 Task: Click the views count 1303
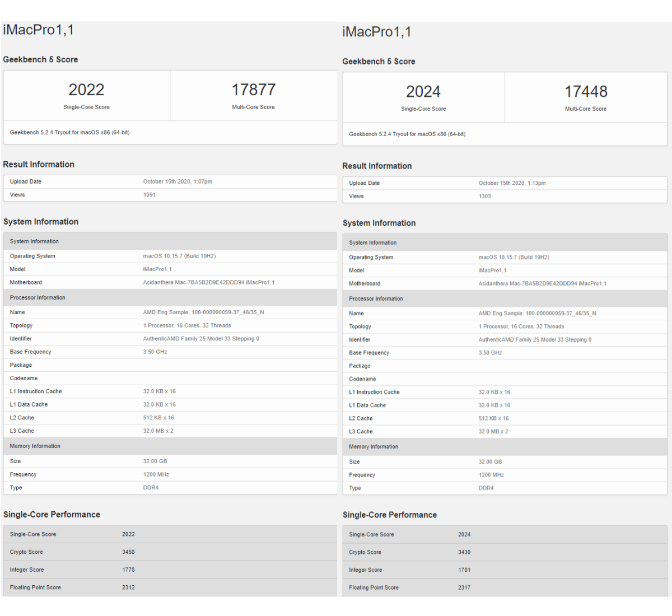tap(484, 196)
